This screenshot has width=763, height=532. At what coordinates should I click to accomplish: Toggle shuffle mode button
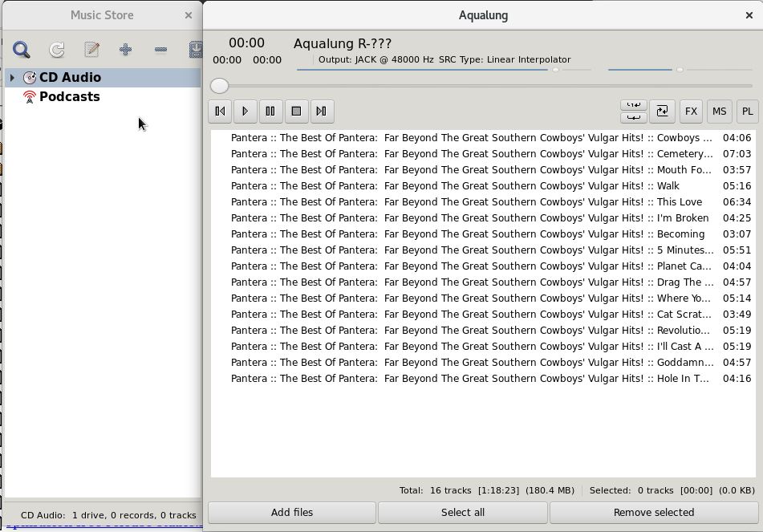(662, 112)
